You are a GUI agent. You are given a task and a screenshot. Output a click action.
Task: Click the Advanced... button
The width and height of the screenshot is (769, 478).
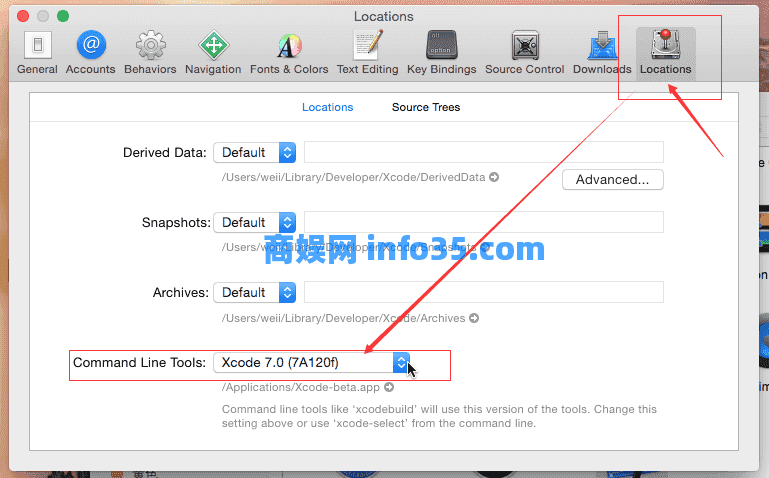613,179
